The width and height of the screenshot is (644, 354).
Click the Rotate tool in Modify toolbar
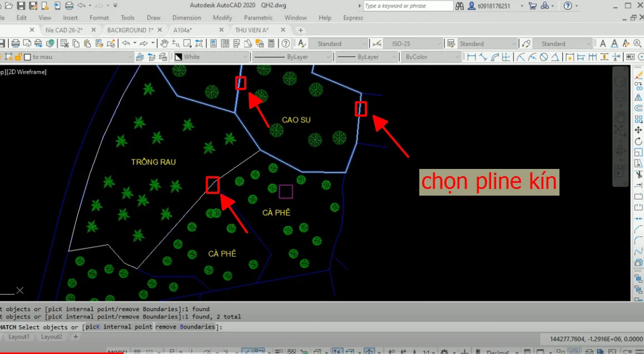pyautogui.click(x=638, y=142)
